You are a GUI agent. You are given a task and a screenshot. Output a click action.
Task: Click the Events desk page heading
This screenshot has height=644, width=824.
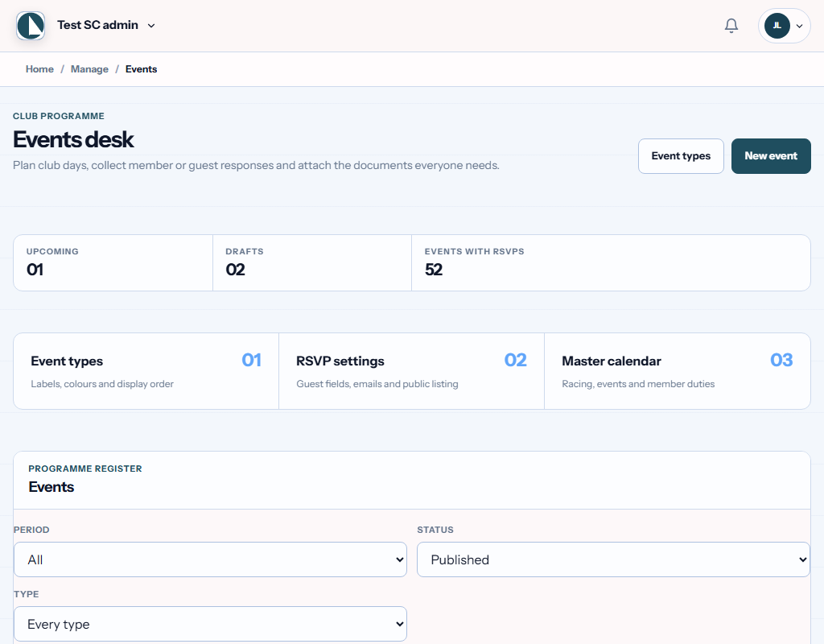73,140
